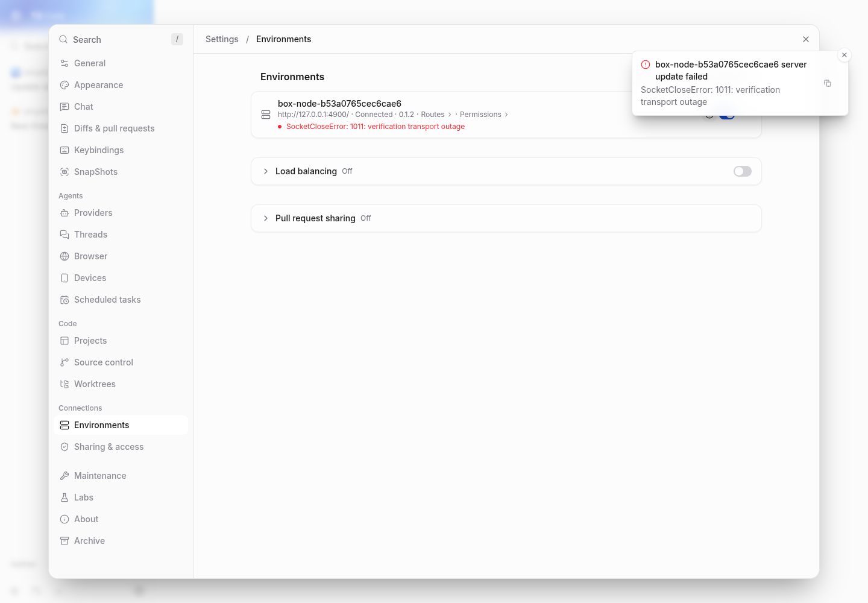
Task: Copy the error notification text
Action: pyautogui.click(x=828, y=83)
